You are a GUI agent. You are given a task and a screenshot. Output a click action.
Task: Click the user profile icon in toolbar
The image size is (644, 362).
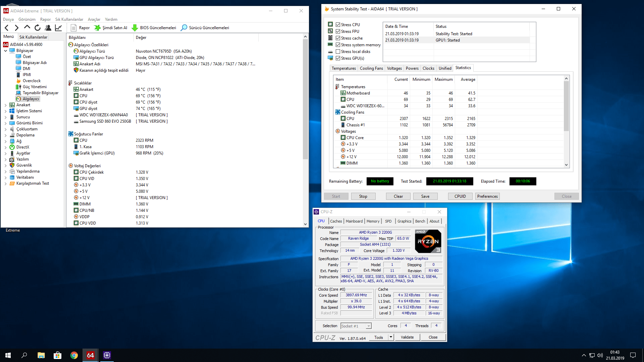[x=48, y=28]
